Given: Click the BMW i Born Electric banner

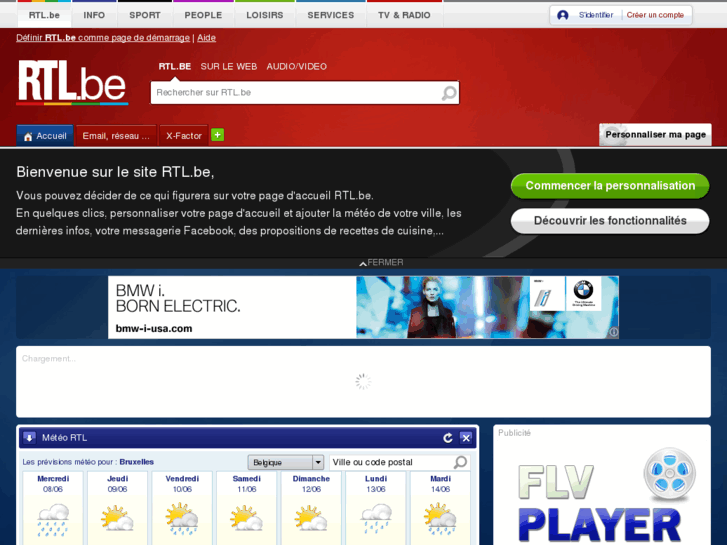Looking at the screenshot, I should (364, 308).
